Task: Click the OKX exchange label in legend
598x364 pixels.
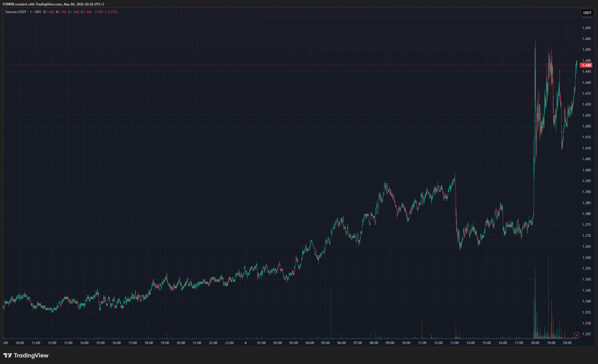Action: 38,12
